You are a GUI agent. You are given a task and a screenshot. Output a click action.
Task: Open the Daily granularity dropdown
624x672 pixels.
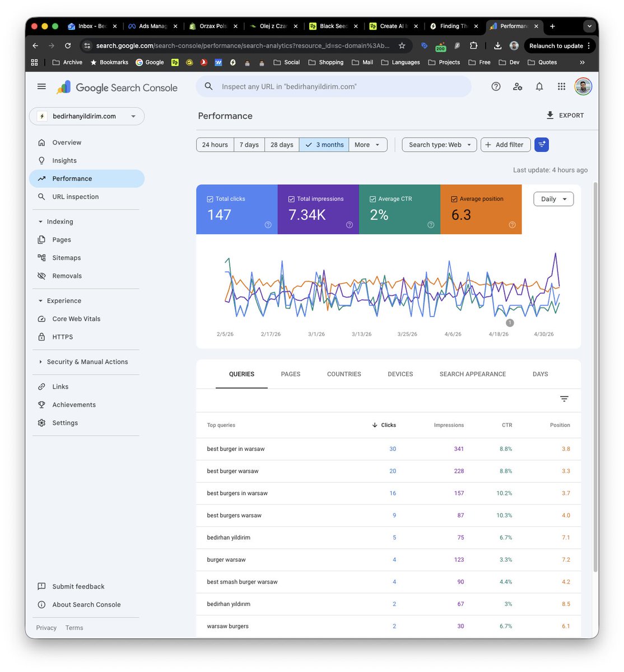[553, 199]
